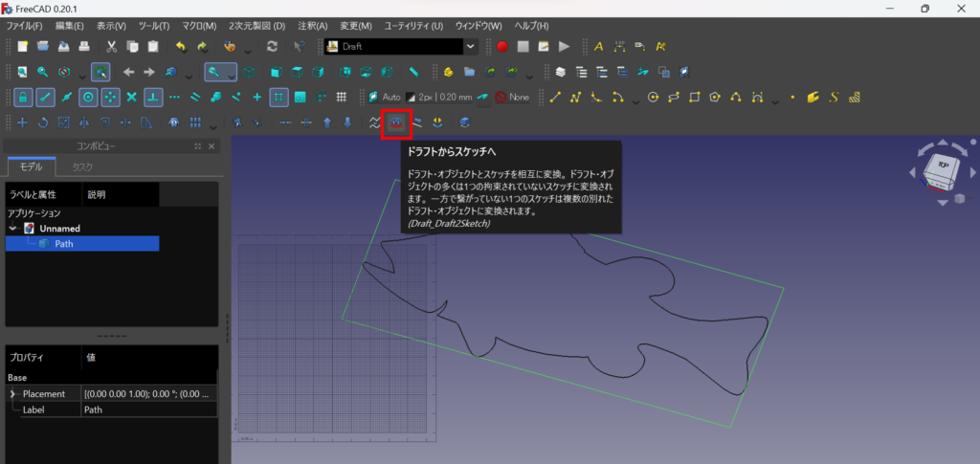Select the Draft Mirror tool

[x=84, y=123]
